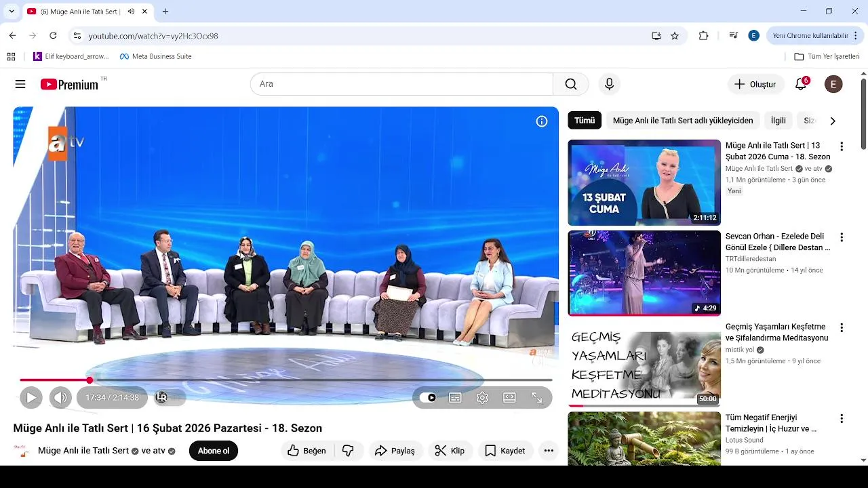Bookmark this page with star icon
Viewport: 868px width, 488px height.
675,36
